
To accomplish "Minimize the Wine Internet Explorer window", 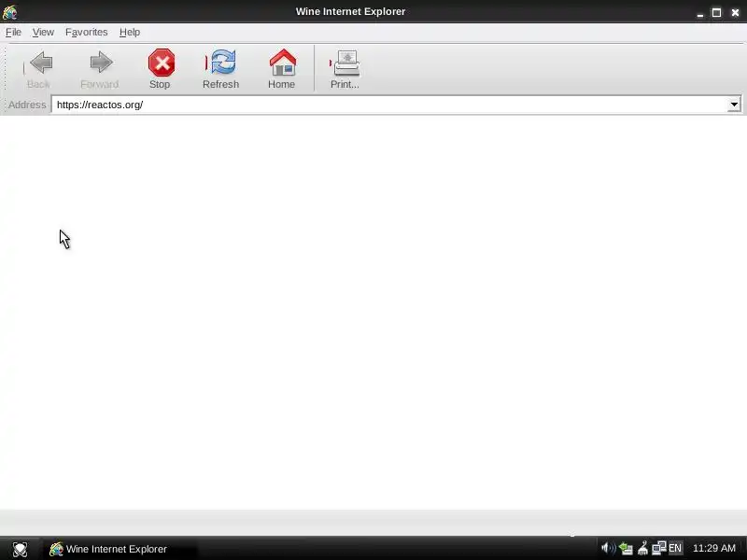I will pos(699,13).
